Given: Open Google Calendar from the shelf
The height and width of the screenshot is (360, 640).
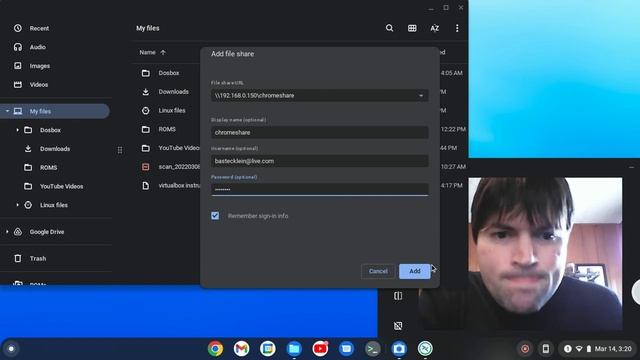Looking at the screenshot, I should click(267, 349).
